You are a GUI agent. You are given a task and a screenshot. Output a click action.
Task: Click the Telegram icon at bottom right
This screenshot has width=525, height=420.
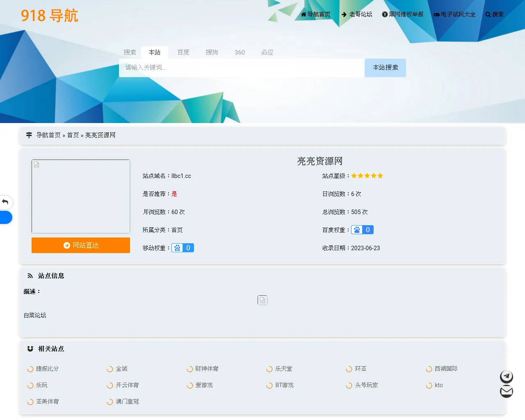click(507, 377)
